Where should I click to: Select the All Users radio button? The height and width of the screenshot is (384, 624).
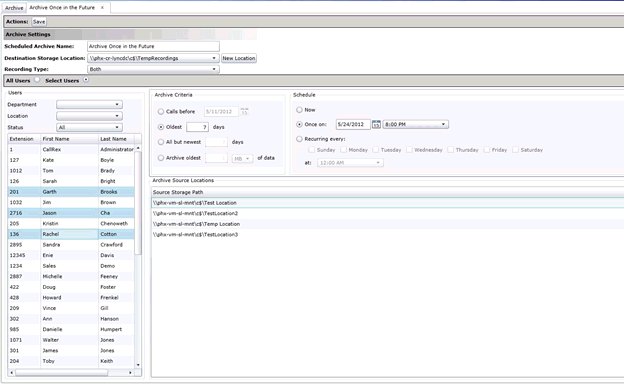tap(37, 80)
